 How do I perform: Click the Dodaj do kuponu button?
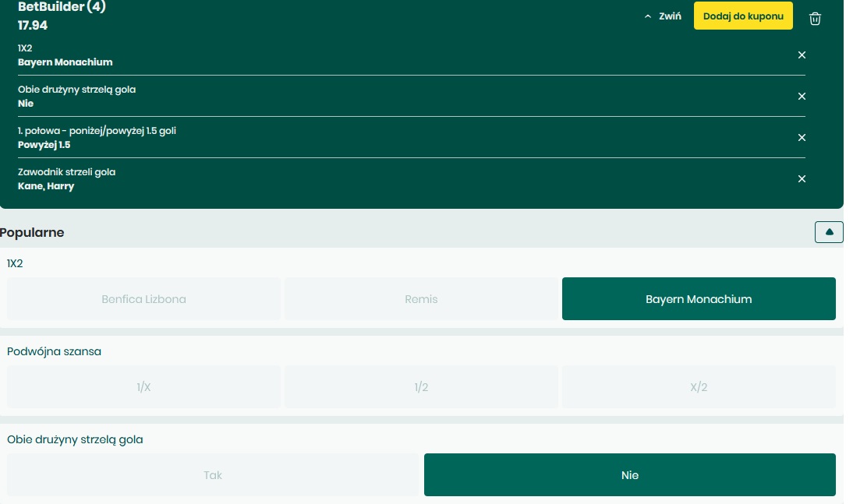point(743,16)
